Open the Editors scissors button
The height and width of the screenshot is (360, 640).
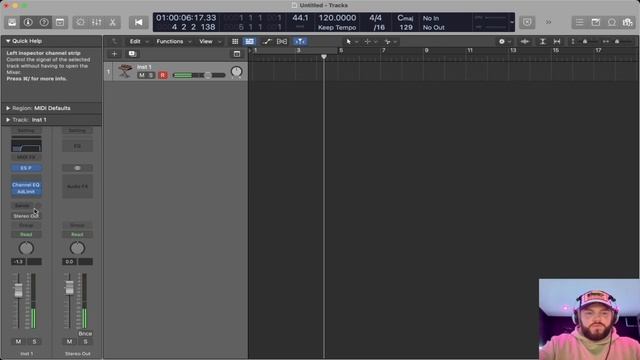pyautogui.click(x=113, y=22)
